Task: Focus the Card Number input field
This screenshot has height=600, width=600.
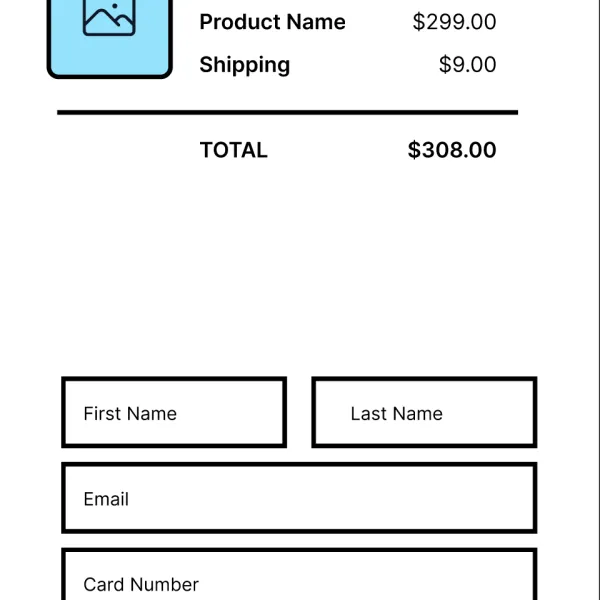Action: [x=299, y=574]
